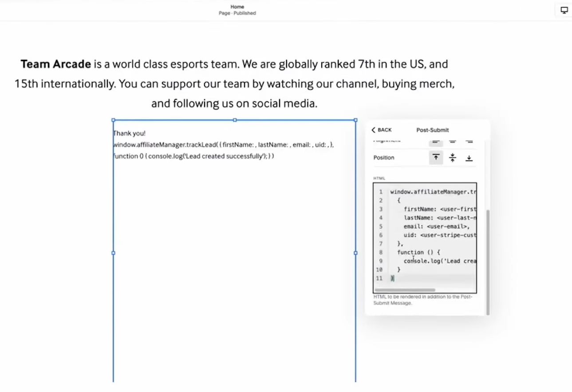Select middle position icon
Viewport: 572px width, 392px height.
[x=453, y=157]
